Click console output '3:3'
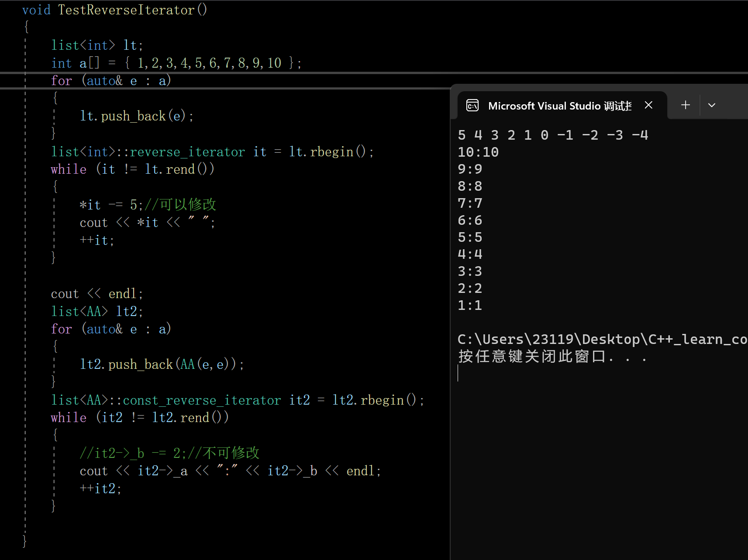Image resolution: width=748 pixels, height=560 pixels. 470,271
